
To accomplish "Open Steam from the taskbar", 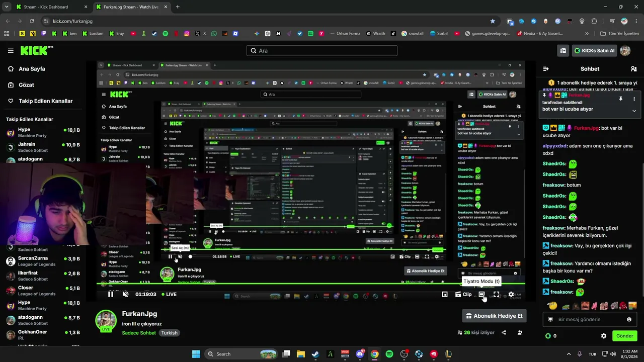I will tap(315, 354).
